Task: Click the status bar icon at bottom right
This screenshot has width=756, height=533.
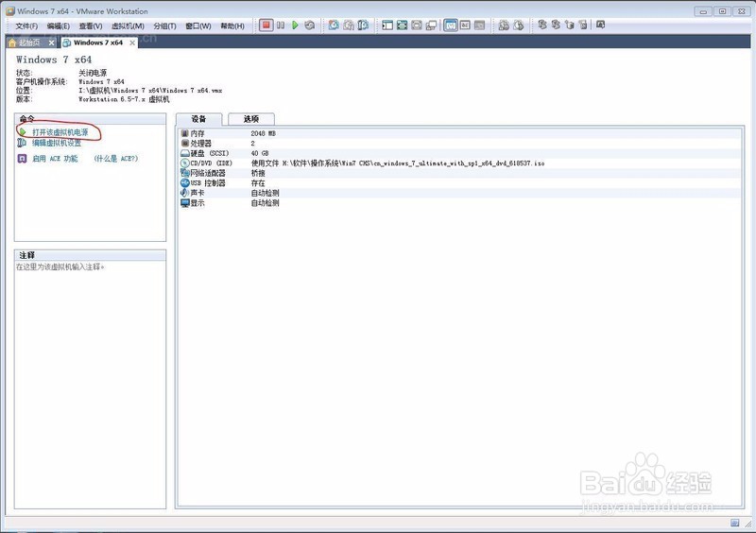Action: coord(735,523)
